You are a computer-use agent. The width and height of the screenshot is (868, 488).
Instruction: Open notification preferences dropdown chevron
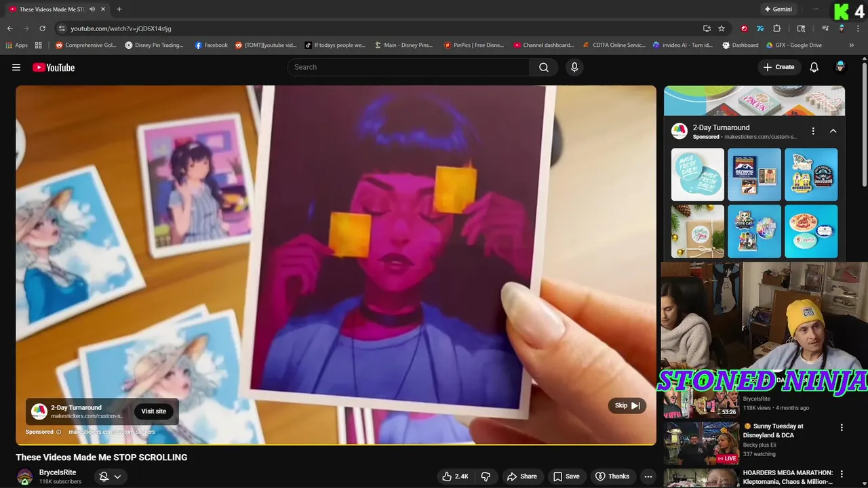tap(117, 476)
